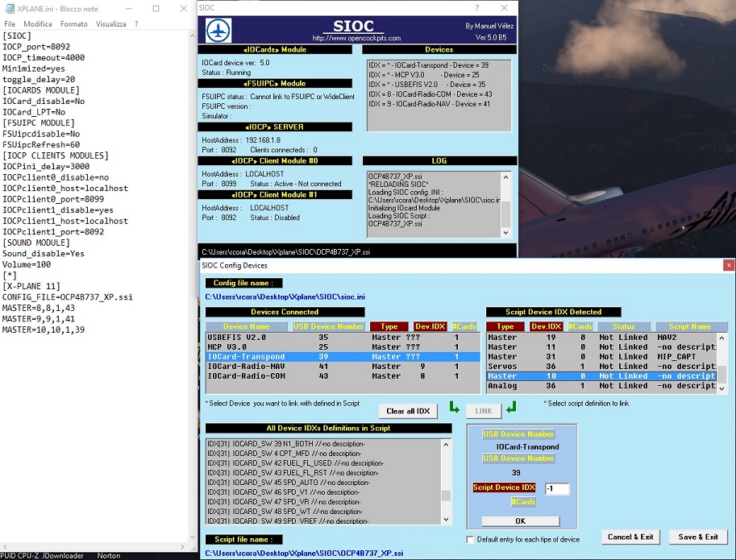Close the SIOC Config Devices dialog

coord(728,265)
